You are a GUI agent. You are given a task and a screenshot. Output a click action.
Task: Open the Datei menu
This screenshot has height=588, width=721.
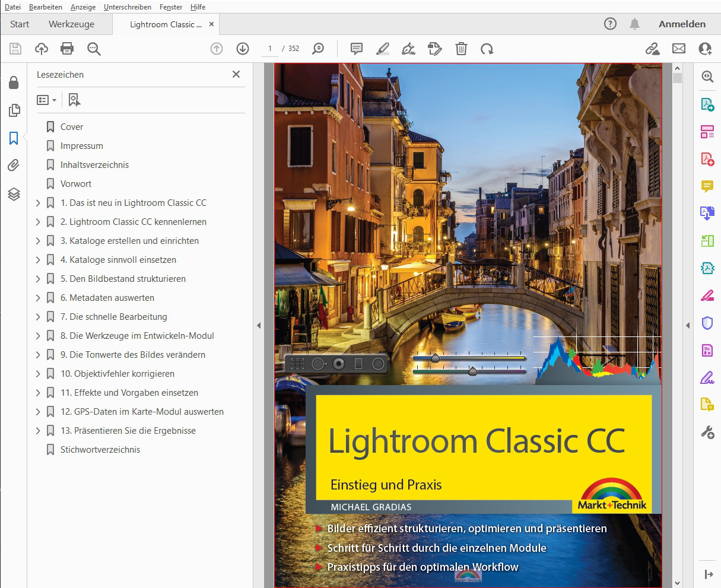[12, 7]
